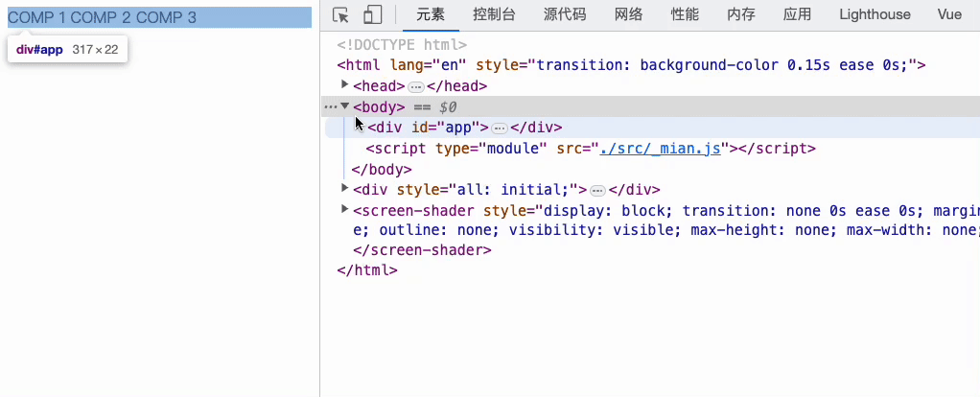Toggle the device toolbar icon
980x397 pixels.
click(x=372, y=15)
